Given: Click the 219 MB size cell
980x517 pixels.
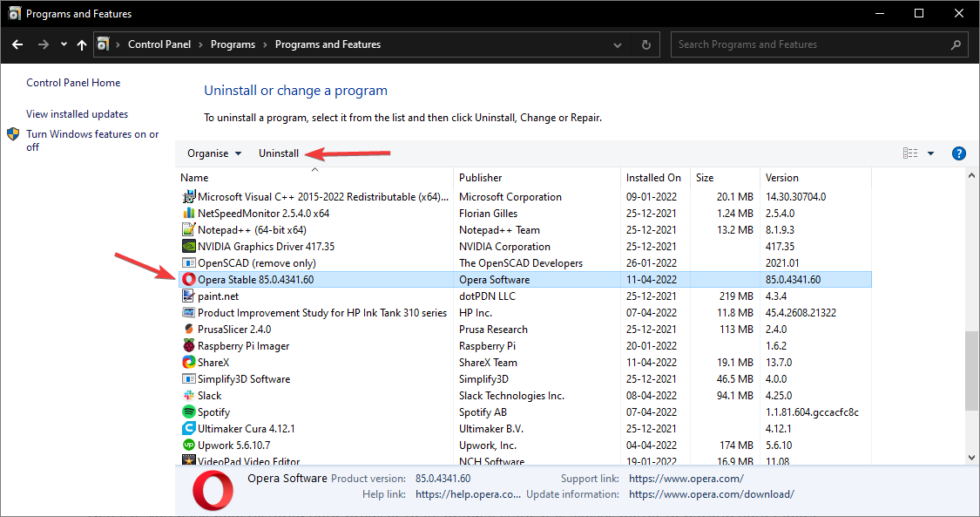Looking at the screenshot, I should pyautogui.click(x=736, y=296).
